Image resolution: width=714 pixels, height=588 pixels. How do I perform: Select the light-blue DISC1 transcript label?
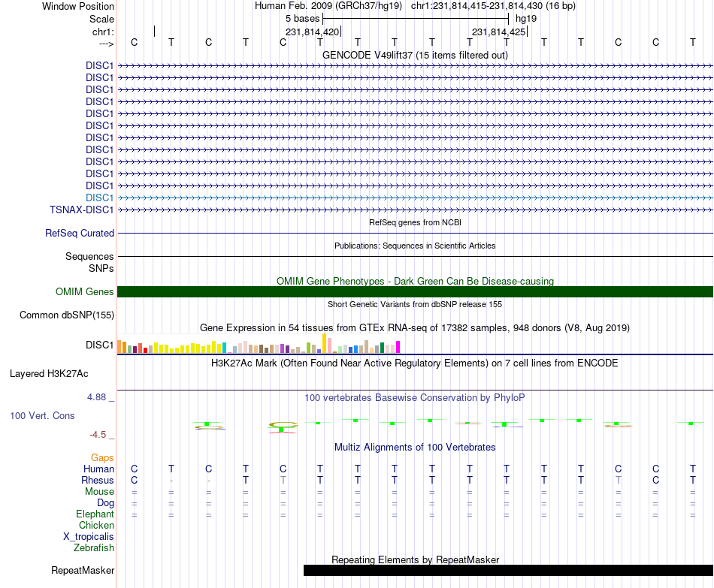click(99, 198)
